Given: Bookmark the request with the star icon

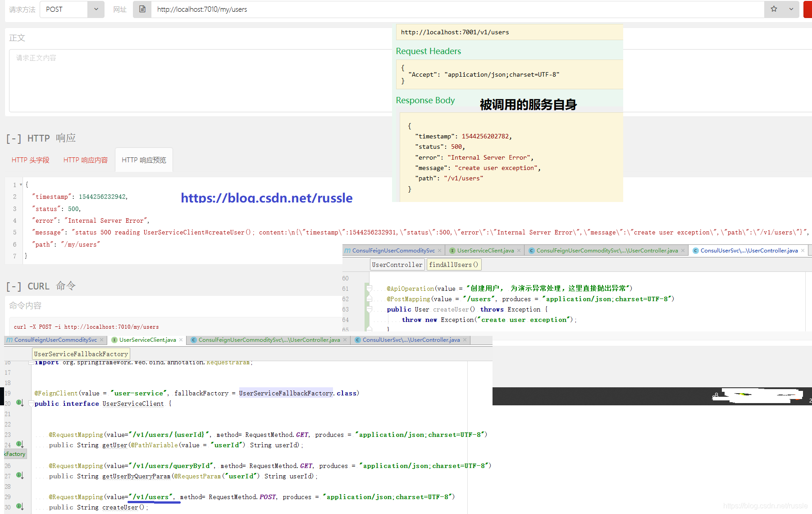Looking at the screenshot, I should 774,9.
